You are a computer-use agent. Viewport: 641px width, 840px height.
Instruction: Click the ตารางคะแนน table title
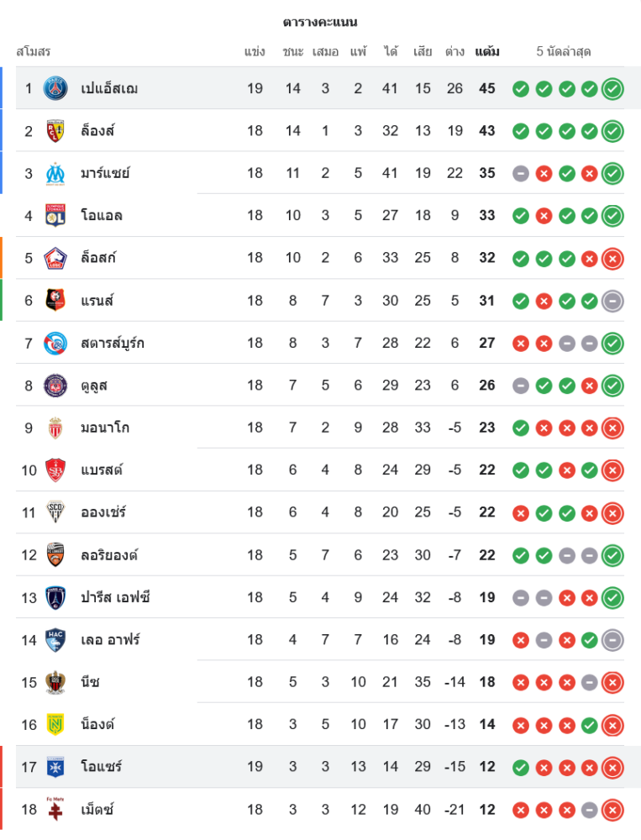[320, 22]
